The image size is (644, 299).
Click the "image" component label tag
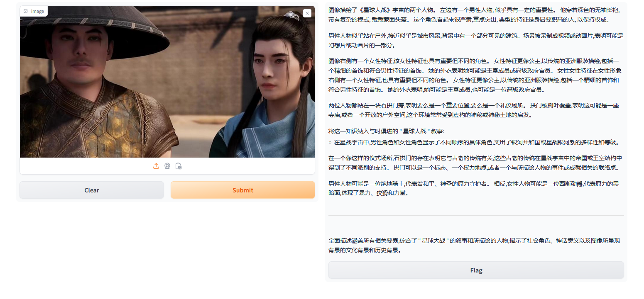point(34,11)
